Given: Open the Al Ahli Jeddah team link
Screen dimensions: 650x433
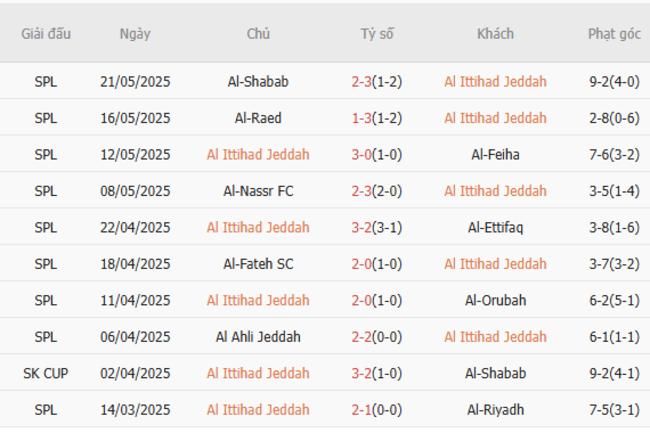Looking at the screenshot, I should coord(258,337).
